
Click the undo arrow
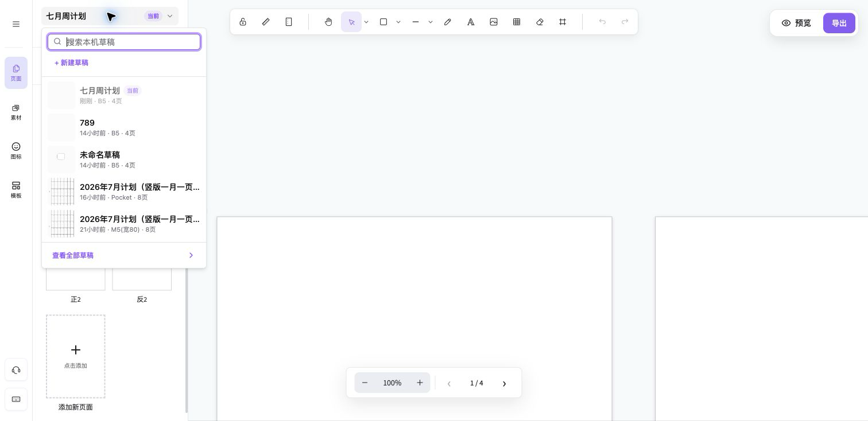coord(602,22)
